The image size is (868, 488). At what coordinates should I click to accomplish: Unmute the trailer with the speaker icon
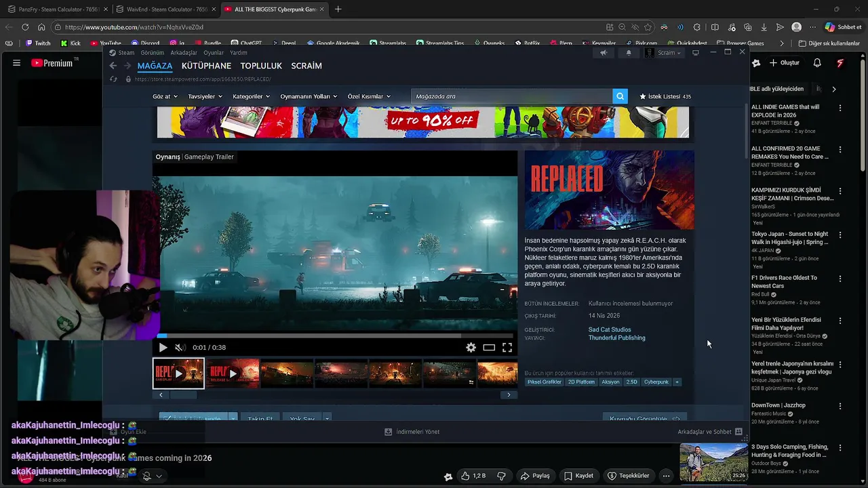(x=180, y=347)
